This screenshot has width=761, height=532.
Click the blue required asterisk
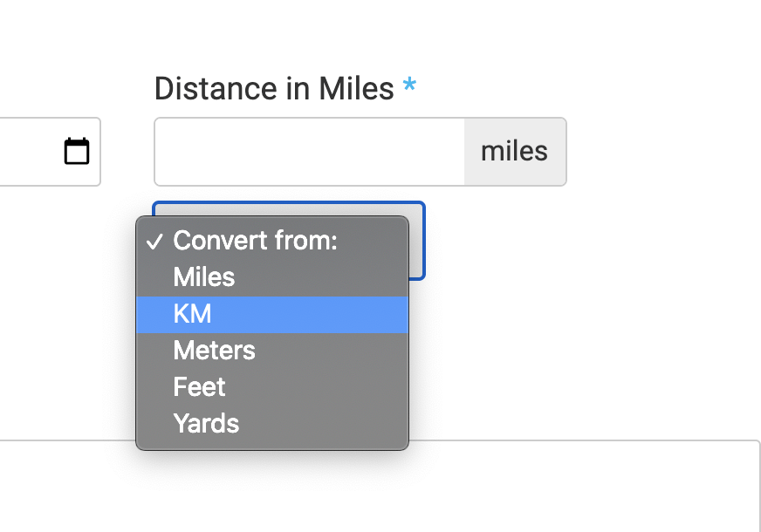409,85
